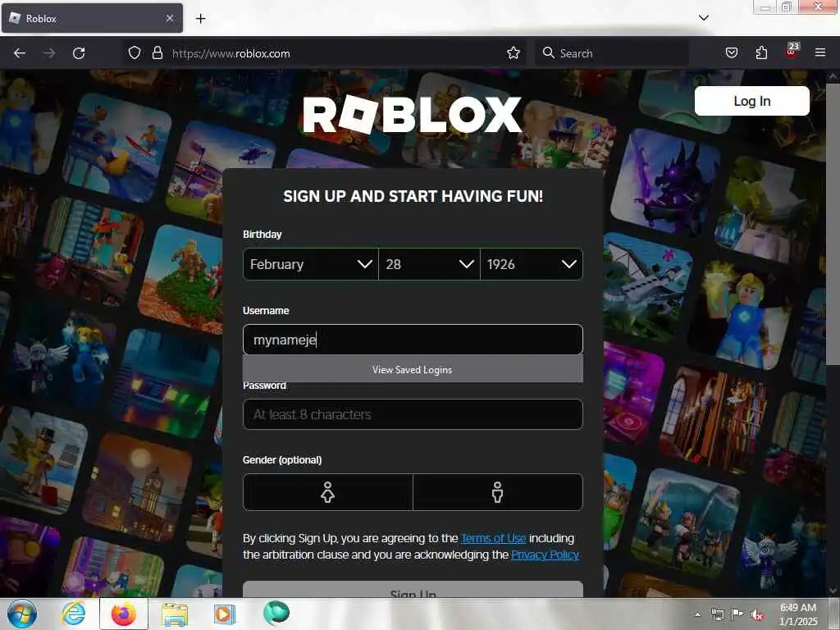Open the clock showing 6:49 AM
The width and height of the screenshot is (840, 630).
[x=797, y=614]
